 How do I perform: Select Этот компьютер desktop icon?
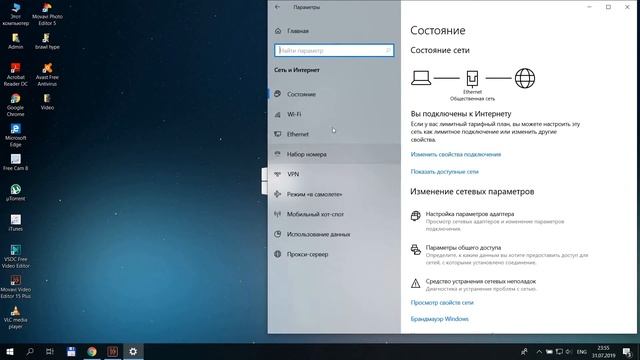tap(16, 14)
